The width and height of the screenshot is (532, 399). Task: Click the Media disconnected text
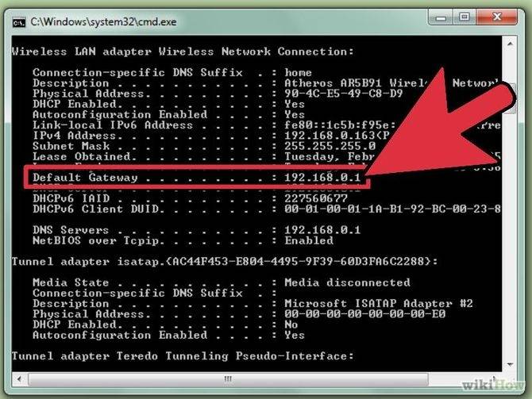click(347, 282)
